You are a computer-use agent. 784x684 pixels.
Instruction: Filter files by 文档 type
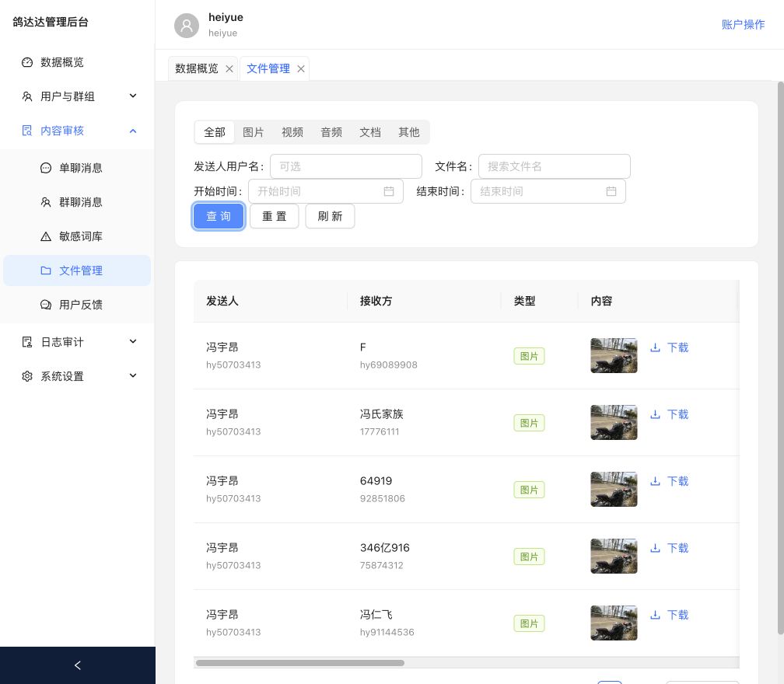coord(370,132)
